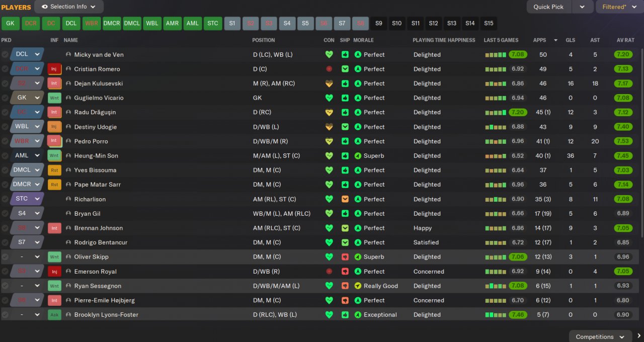
Task: Click van de Ven's last 5 games form bar
Action: [x=496, y=54]
